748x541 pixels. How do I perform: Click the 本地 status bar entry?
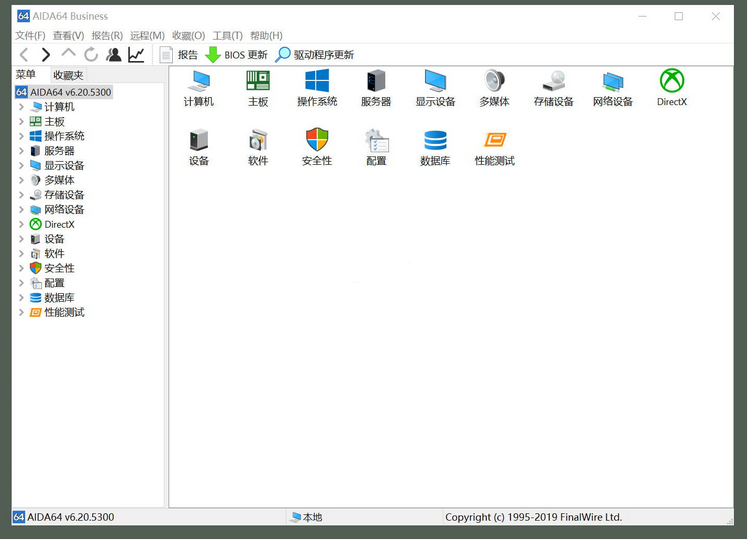(x=307, y=517)
